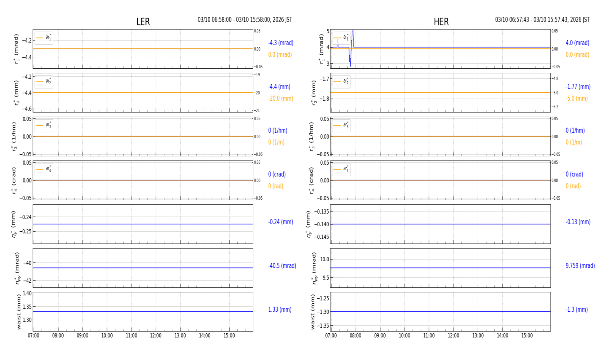This screenshot has width=595, height=364.
Task: Select the LER 0 (1/m) value
Action: coord(276,142)
